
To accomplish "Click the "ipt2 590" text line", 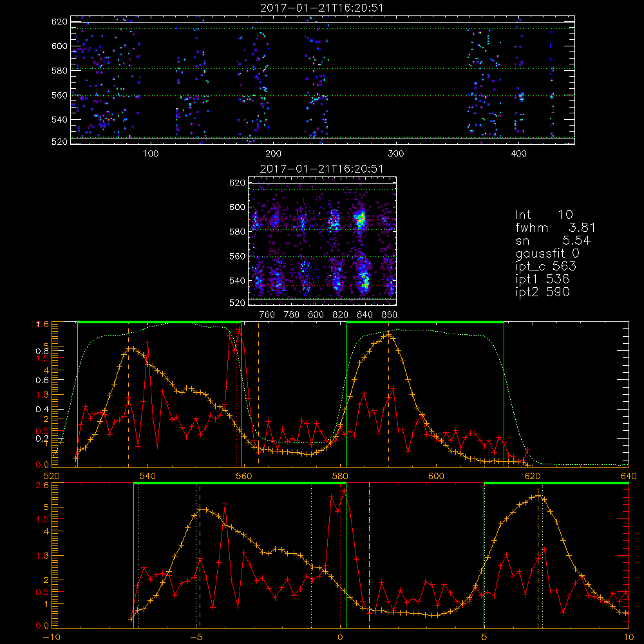I will (542, 292).
